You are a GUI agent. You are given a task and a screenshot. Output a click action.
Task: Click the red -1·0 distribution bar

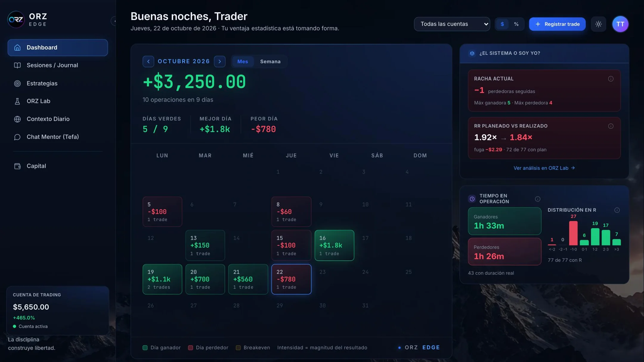[x=573, y=233]
